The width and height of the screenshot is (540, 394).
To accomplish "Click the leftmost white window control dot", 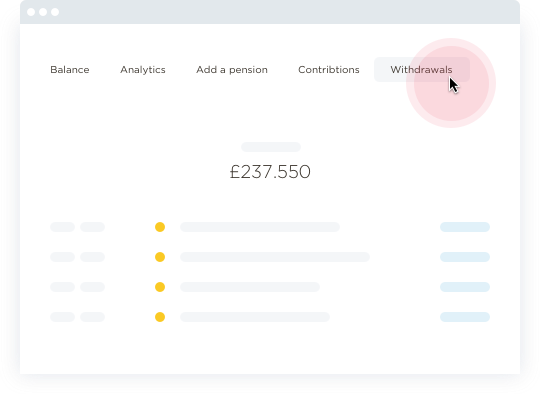I will [31, 12].
